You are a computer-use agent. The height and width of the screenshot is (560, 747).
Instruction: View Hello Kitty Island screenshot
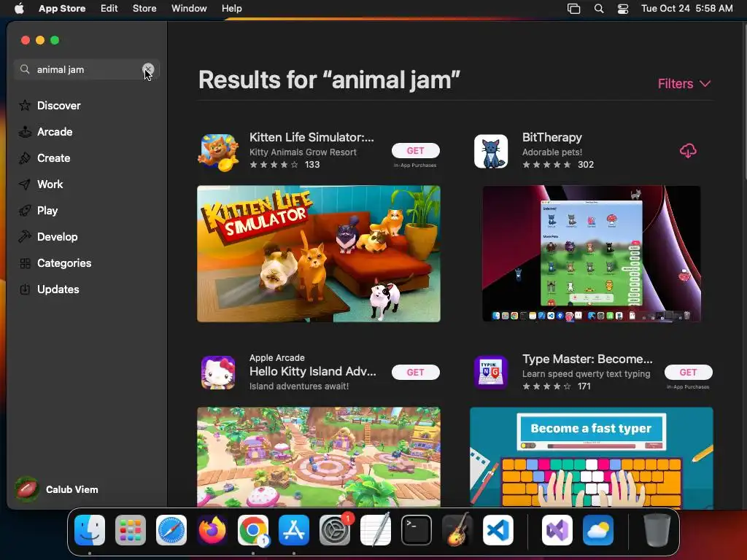[319, 456]
